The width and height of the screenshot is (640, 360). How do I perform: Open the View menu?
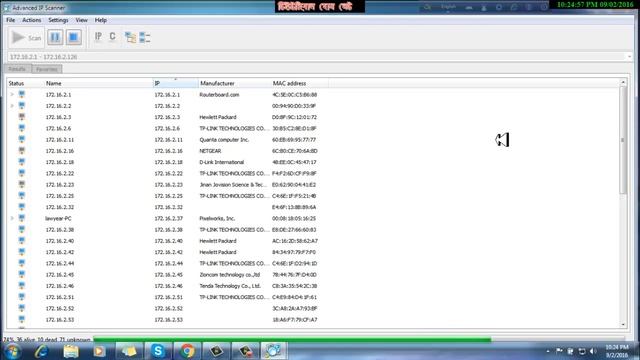pyautogui.click(x=81, y=20)
